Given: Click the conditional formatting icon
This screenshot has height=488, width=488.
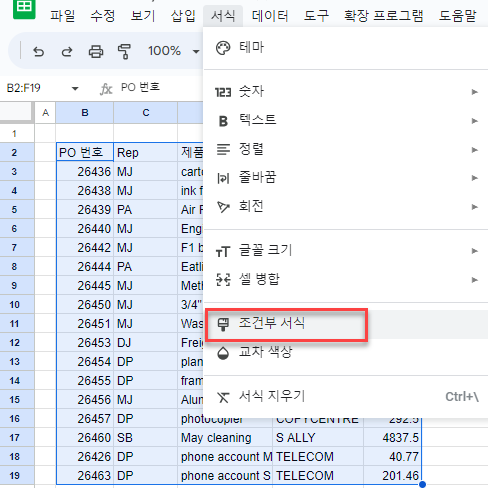Looking at the screenshot, I should tap(223, 324).
